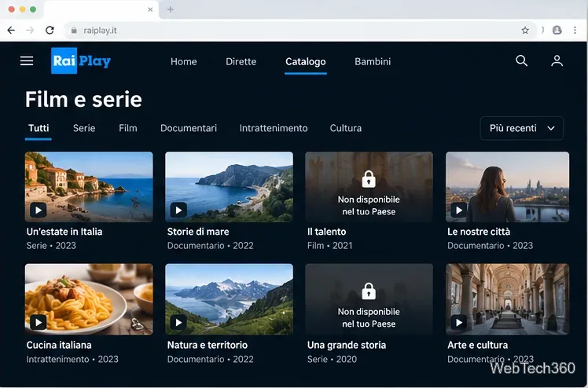The height and width of the screenshot is (388, 588).
Task: Play Natura e territorio via play icon
Action: coord(178,322)
